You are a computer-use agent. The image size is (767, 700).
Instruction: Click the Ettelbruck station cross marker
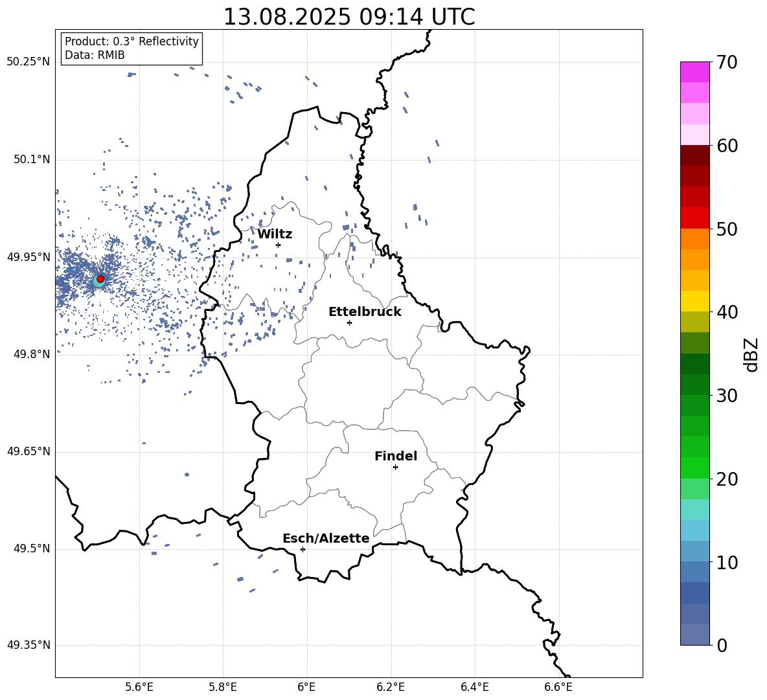coord(349,322)
